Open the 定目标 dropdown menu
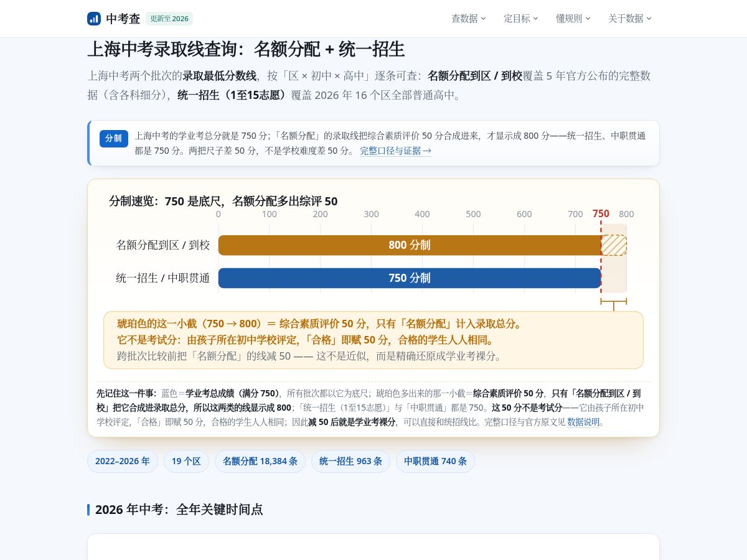 (521, 19)
